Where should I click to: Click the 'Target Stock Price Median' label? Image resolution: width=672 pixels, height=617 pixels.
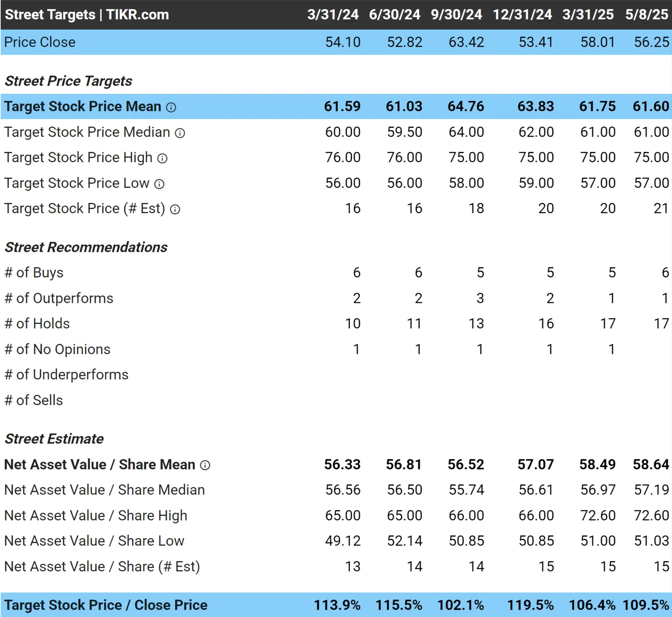[87, 132]
